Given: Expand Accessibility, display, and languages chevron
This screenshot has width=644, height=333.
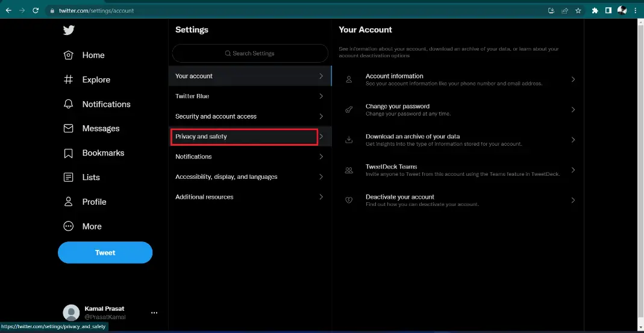Looking at the screenshot, I should tap(321, 176).
